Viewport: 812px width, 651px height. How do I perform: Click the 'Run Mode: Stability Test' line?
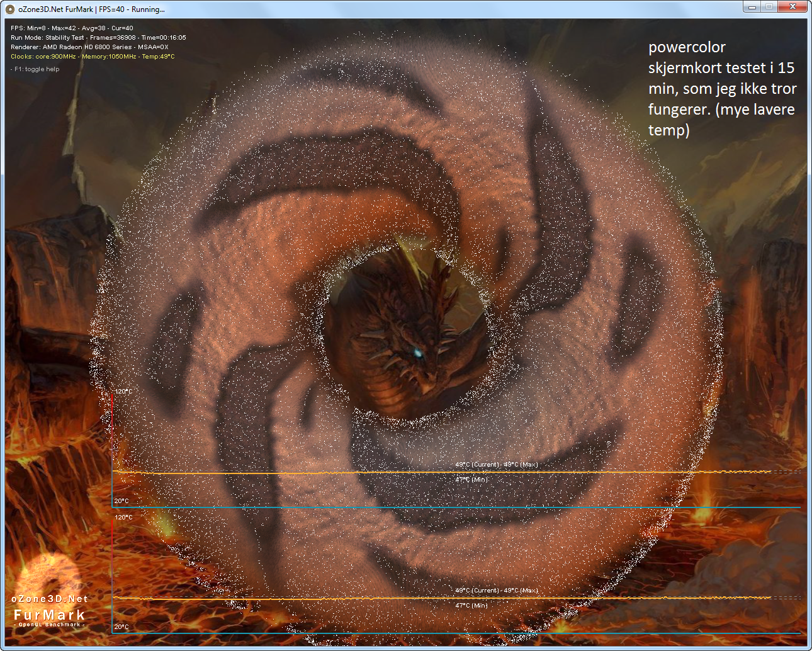[98, 38]
